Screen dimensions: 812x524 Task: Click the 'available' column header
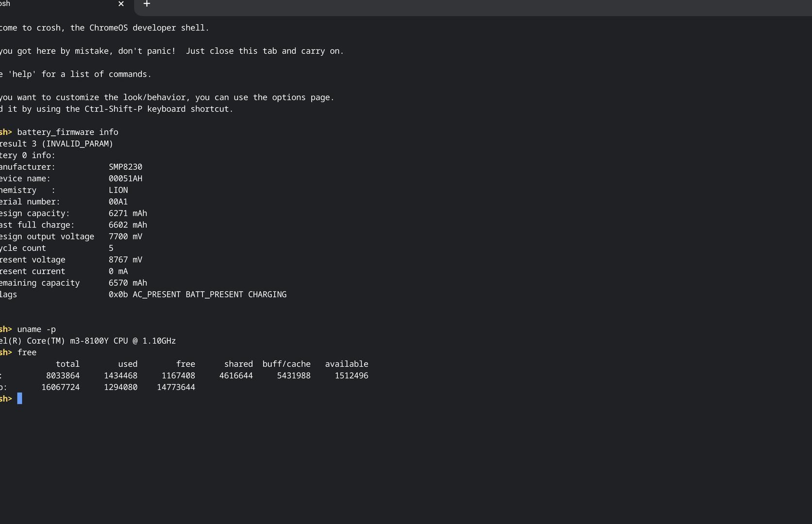(347, 364)
